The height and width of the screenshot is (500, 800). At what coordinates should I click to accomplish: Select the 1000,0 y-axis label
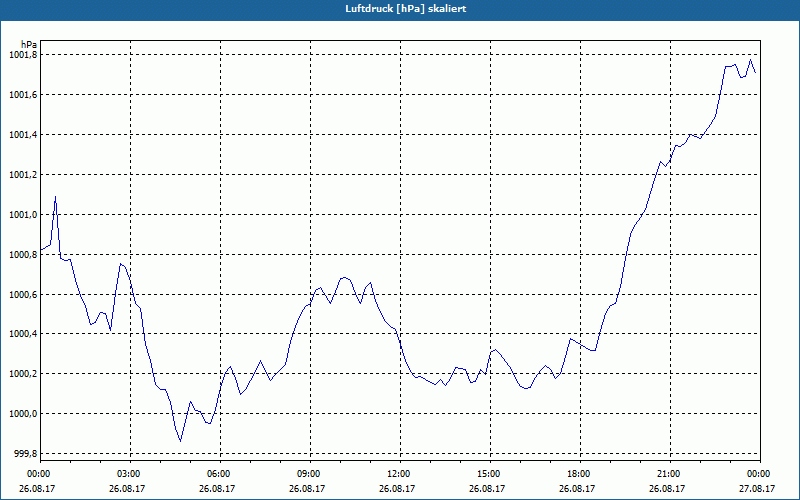coord(23,414)
